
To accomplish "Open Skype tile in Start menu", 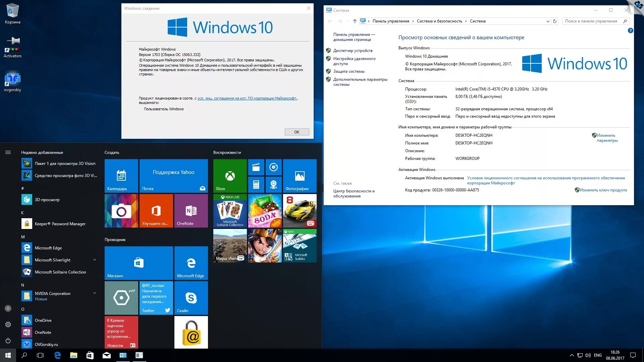I will (x=192, y=298).
